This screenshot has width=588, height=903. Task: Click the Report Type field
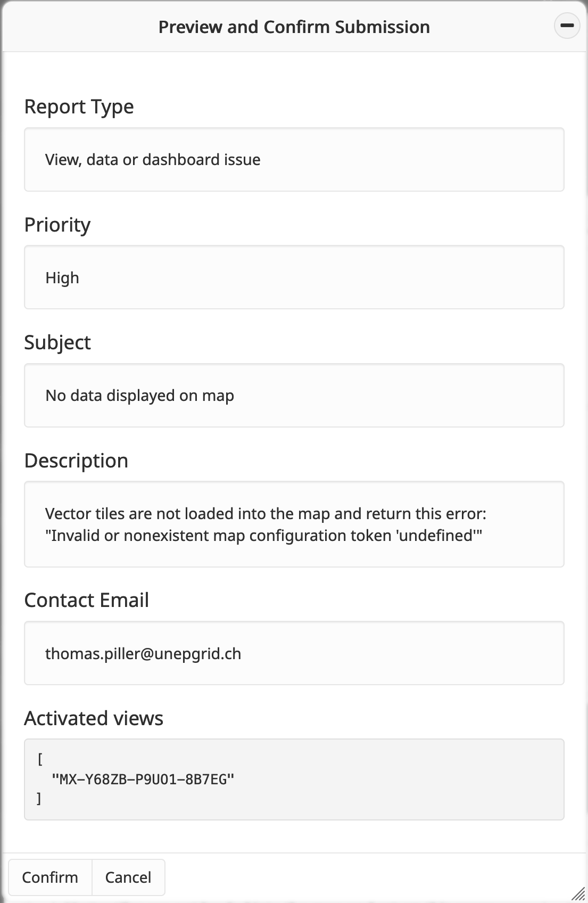click(x=294, y=160)
